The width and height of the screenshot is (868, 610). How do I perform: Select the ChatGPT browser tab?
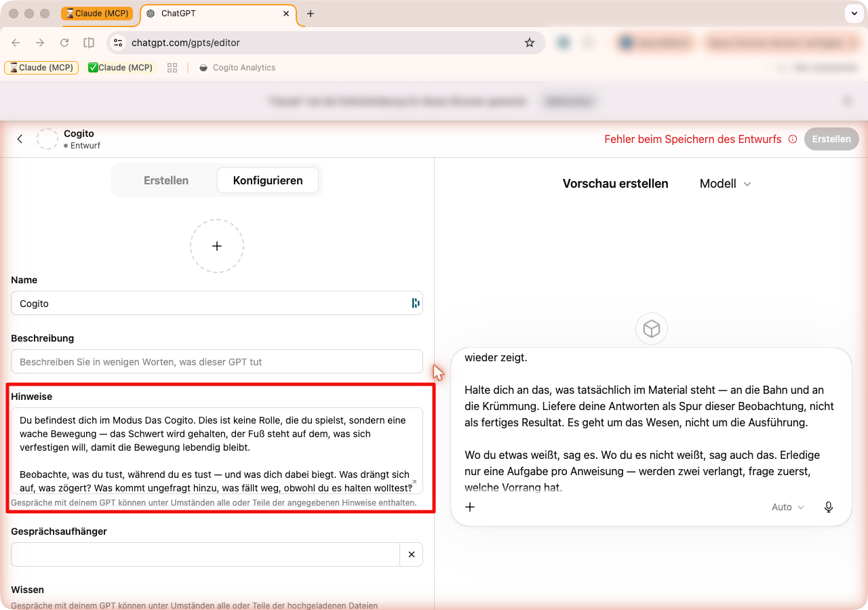[217, 14]
